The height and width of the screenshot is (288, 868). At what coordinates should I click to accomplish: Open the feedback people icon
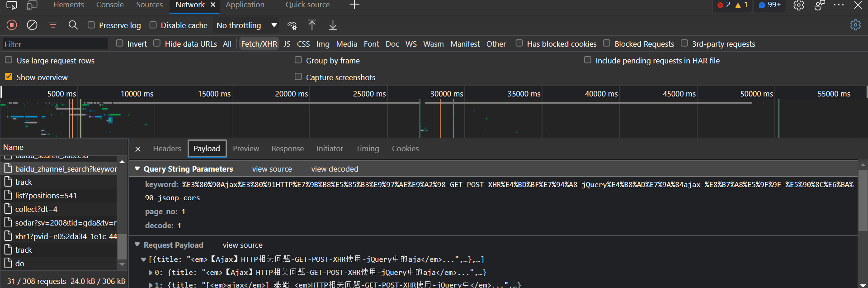(x=820, y=5)
